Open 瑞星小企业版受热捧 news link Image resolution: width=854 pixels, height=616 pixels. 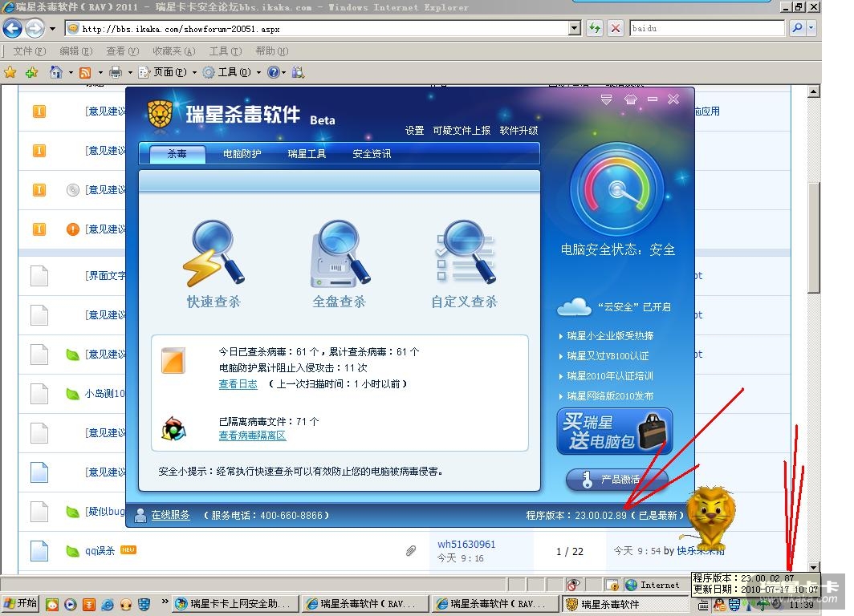pos(610,336)
